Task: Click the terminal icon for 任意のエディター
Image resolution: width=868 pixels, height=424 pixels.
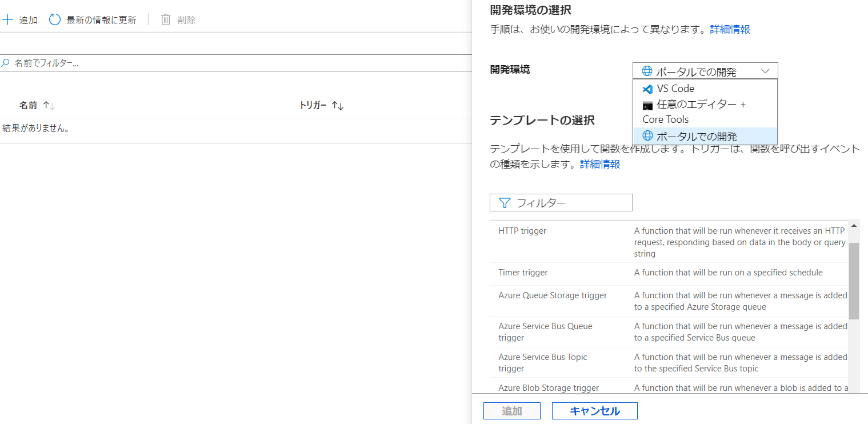Action: [x=647, y=106]
